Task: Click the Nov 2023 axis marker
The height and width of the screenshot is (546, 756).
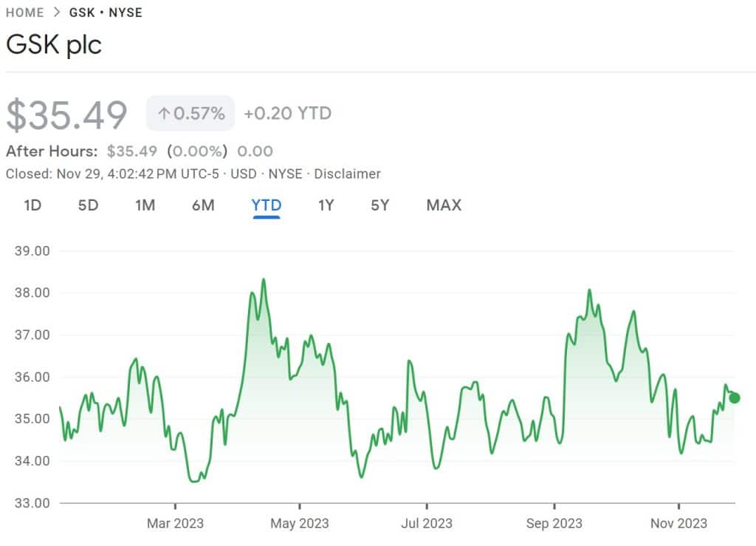Action: 678,523
